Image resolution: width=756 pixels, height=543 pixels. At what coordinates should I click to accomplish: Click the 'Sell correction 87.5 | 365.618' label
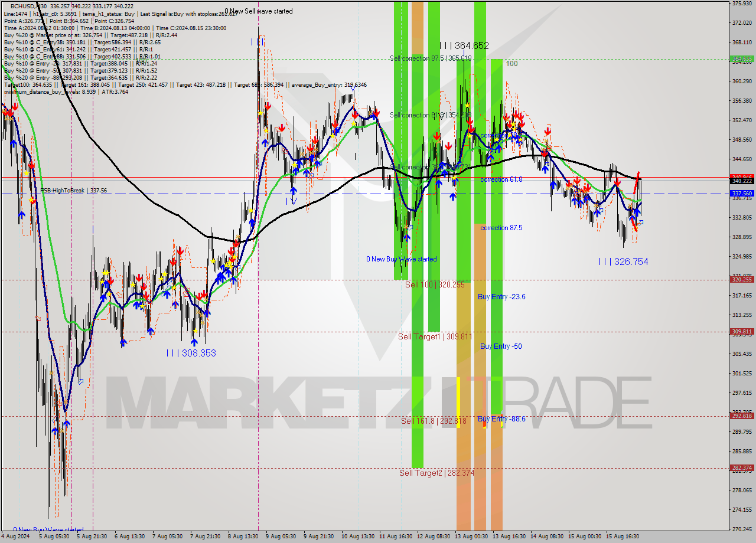point(431,58)
